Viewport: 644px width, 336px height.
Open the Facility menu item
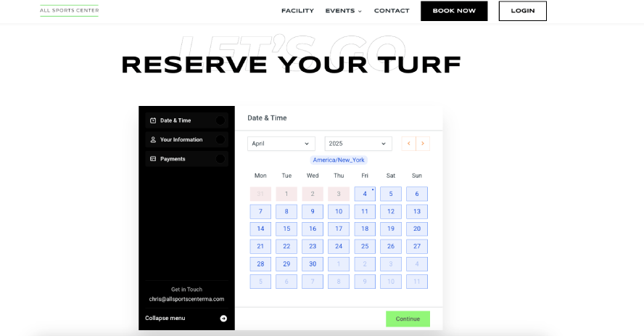point(297,11)
